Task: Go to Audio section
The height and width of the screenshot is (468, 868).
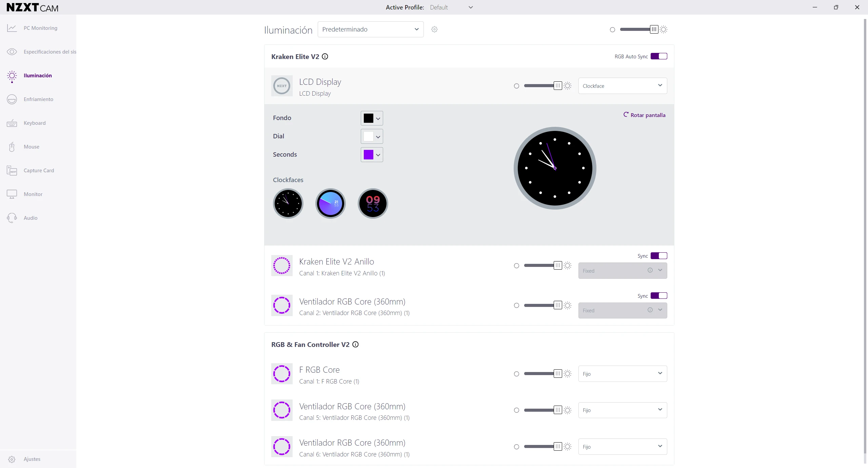Action: (x=31, y=218)
